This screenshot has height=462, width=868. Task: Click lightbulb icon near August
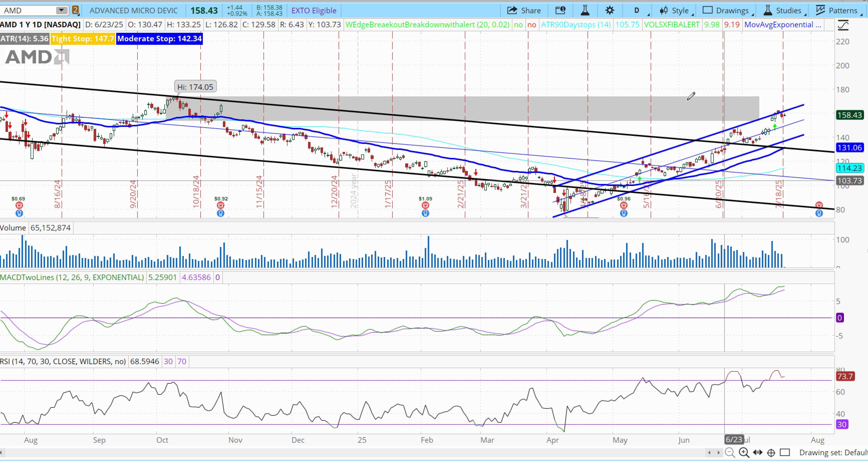click(x=819, y=213)
